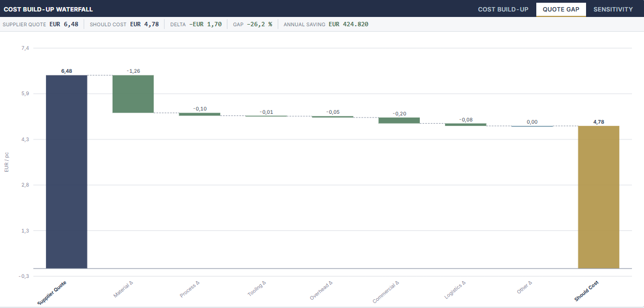The height and width of the screenshot is (308, 644).
Task: Click the gold Should Cost bar
Action: [599, 197]
